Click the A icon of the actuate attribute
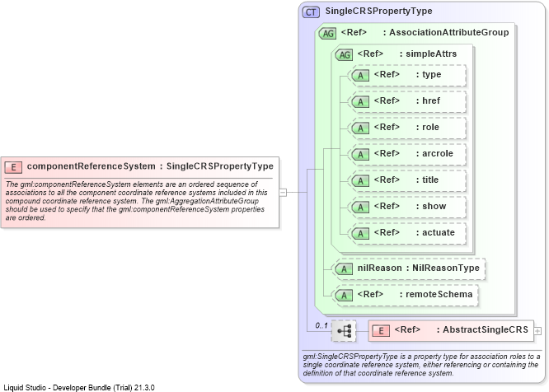 360,234
